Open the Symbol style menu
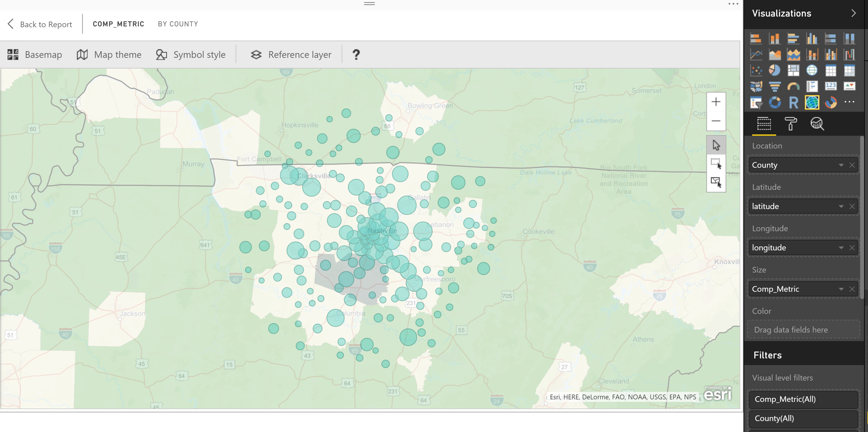The image size is (868, 432). point(191,55)
